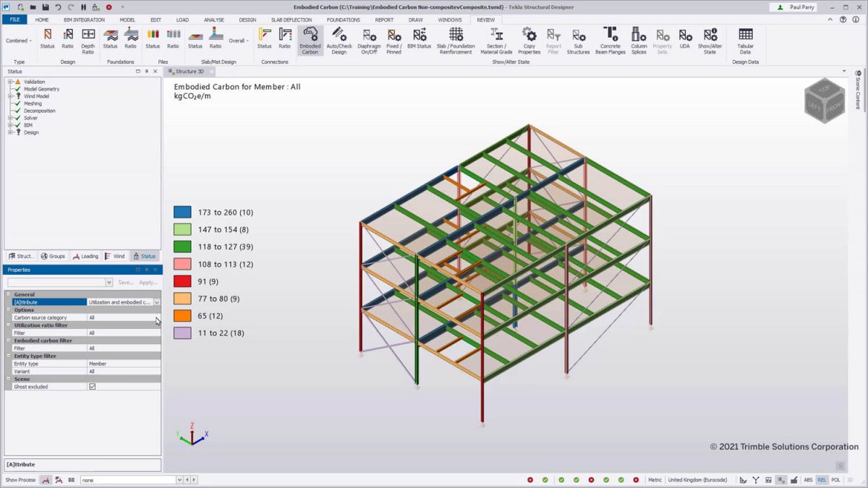Open the Loading panel tab

[86, 256]
